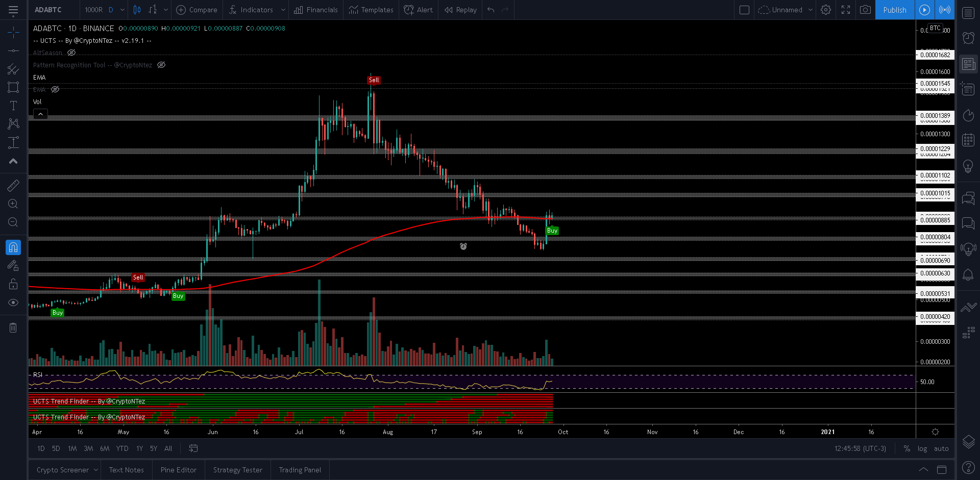Open the interval dropdown arrow next to D
Viewport: 980px width, 480px height.
pos(122,10)
